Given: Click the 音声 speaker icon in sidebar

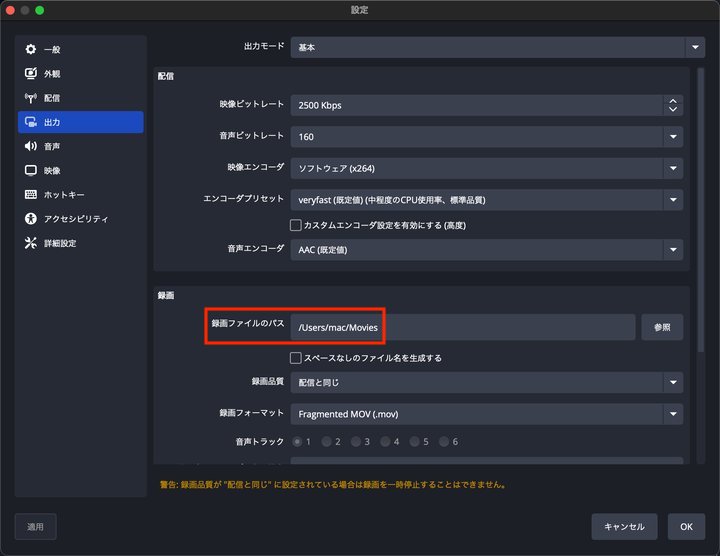Looking at the screenshot, I should [x=31, y=146].
